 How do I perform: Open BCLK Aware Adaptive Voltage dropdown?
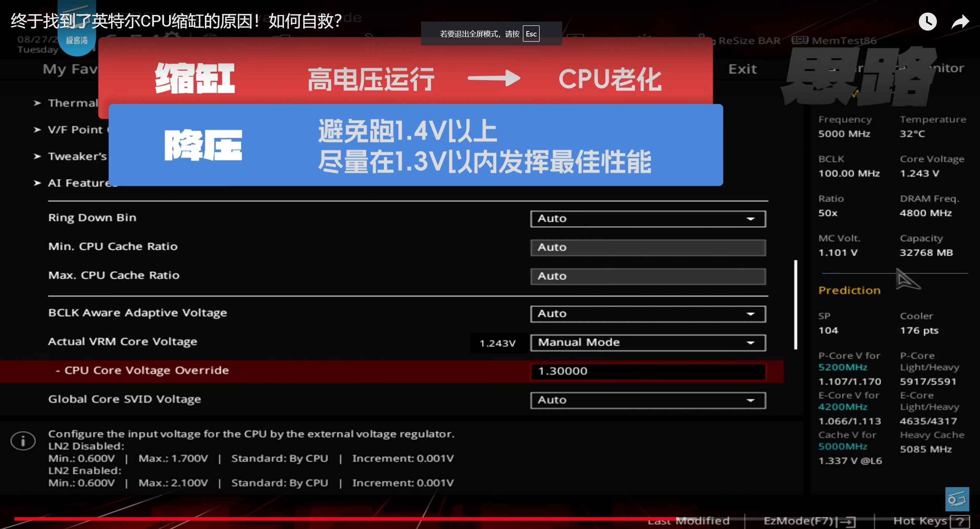(x=648, y=313)
